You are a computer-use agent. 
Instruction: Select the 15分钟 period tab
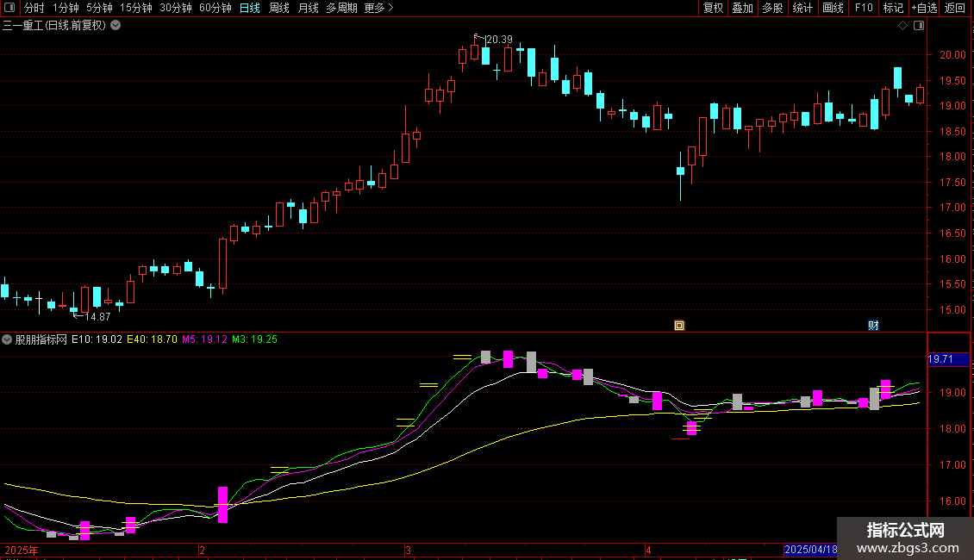(136, 8)
